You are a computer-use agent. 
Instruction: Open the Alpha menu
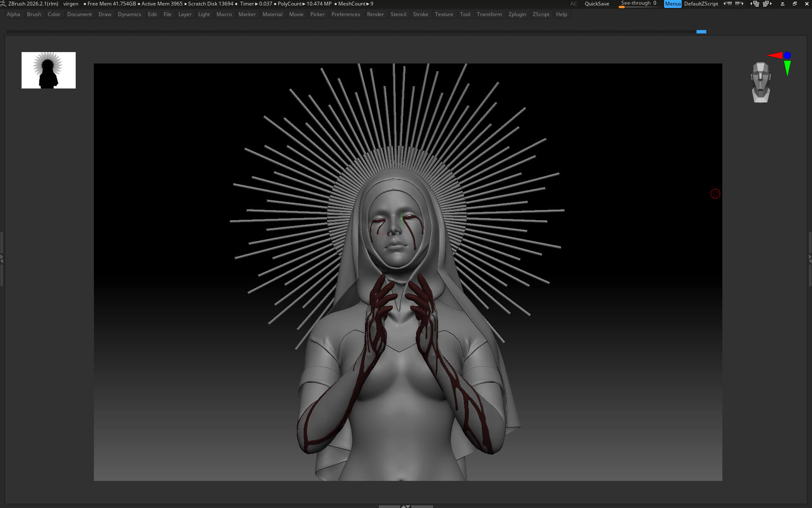[x=14, y=14]
